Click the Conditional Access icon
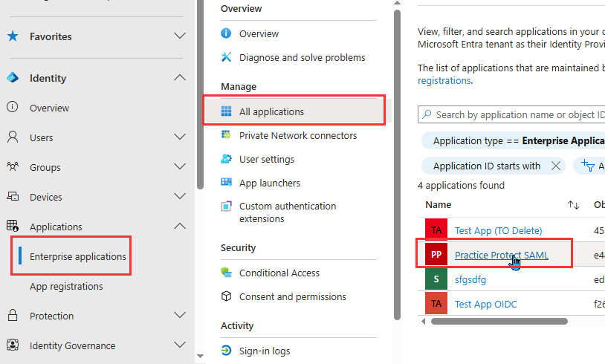This screenshot has height=364, width=605. point(226,272)
